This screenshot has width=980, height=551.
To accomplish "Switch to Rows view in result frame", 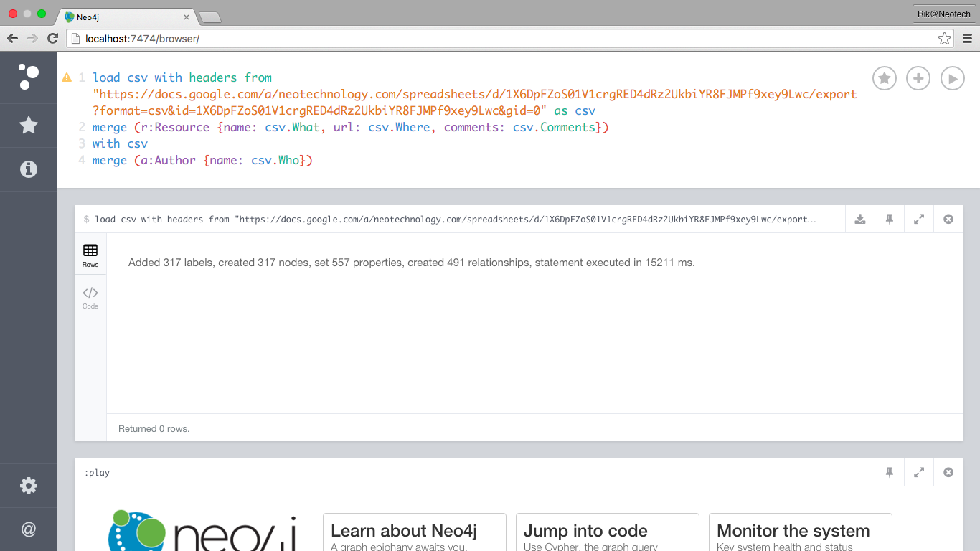I will click(x=90, y=255).
